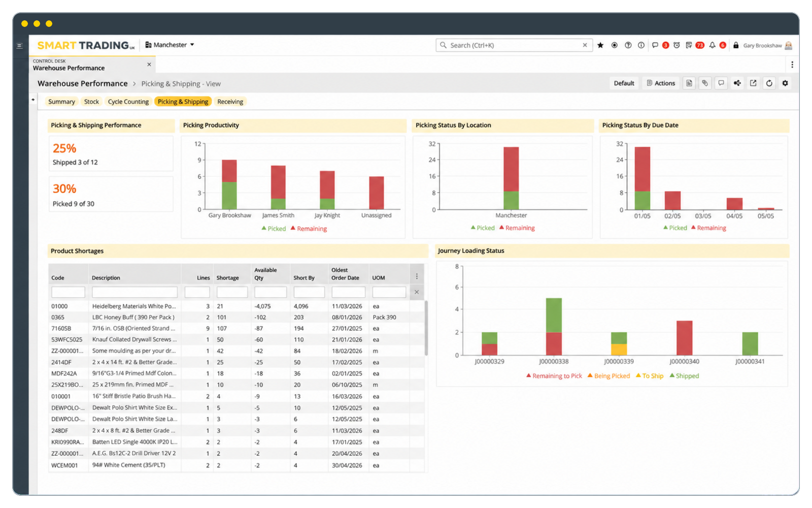The width and height of the screenshot is (812, 508).
Task: Open the alarm clock reminders icon
Action: tap(676, 45)
